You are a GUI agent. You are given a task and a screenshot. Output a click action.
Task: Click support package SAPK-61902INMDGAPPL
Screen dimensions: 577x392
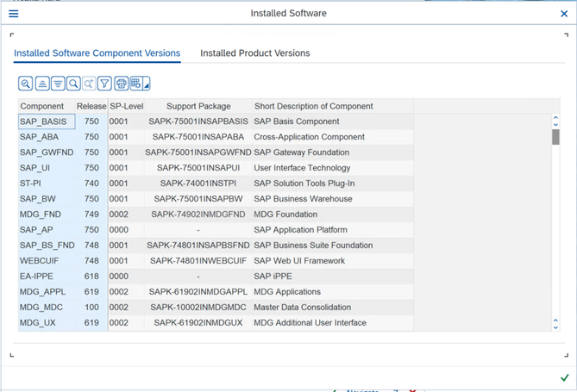coord(198,291)
